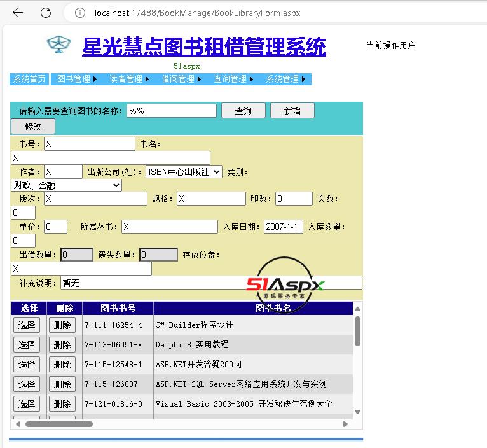The height and width of the screenshot is (448, 487).
Task: Select the Delphi 8 实用教程 row
Action: click(27, 345)
